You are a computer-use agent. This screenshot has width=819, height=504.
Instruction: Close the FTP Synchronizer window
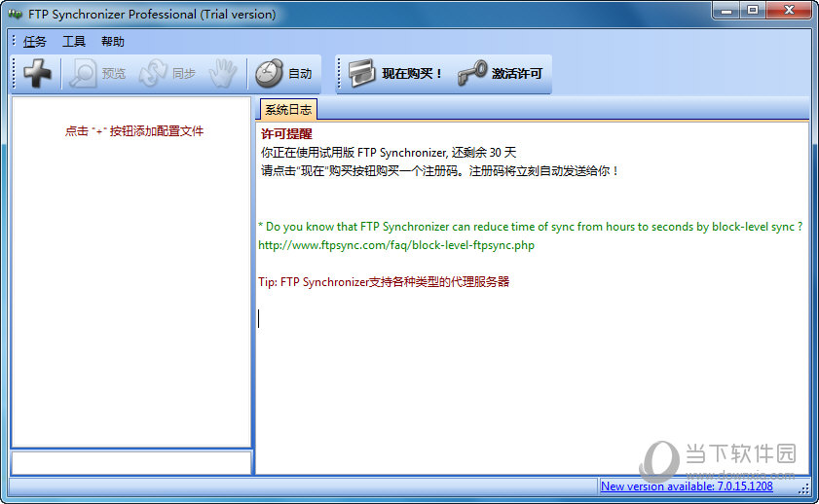(789, 11)
